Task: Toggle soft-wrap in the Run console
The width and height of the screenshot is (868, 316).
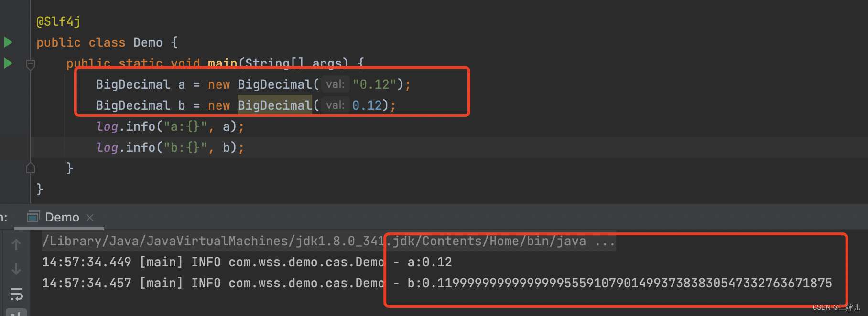Action: (x=16, y=295)
